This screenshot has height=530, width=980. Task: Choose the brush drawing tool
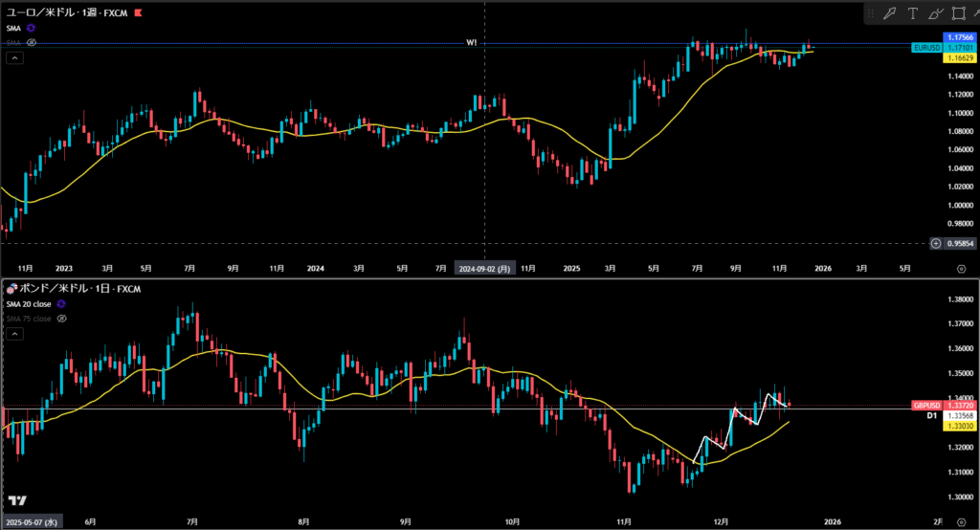(935, 13)
